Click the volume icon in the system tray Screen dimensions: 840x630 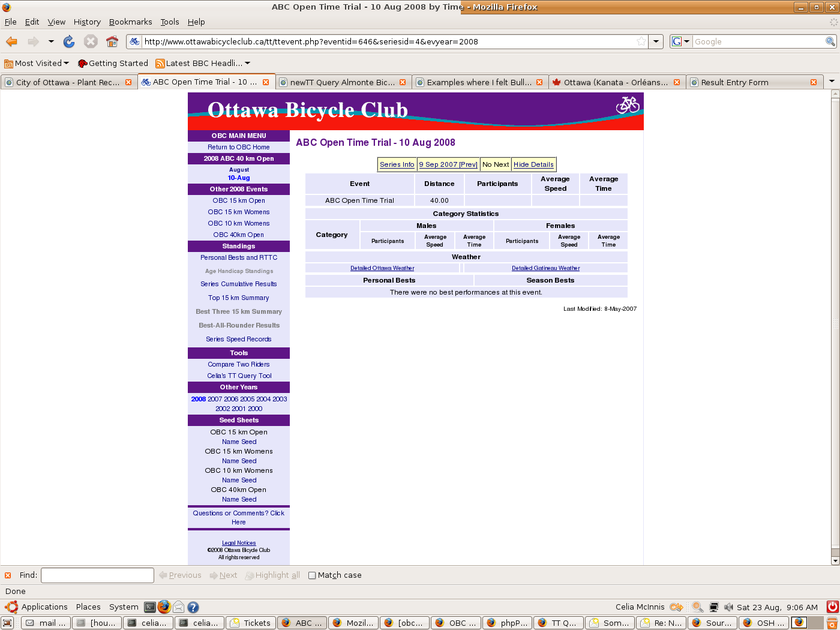click(728, 607)
